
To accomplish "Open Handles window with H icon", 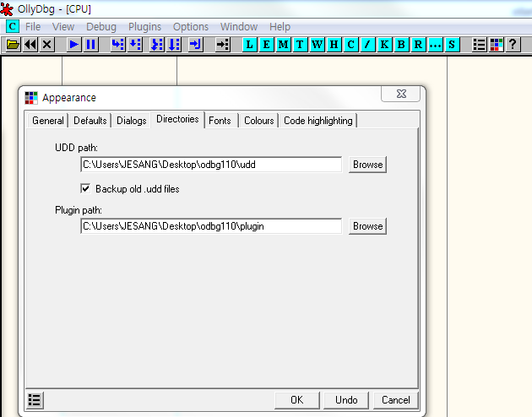I will 334,45.
